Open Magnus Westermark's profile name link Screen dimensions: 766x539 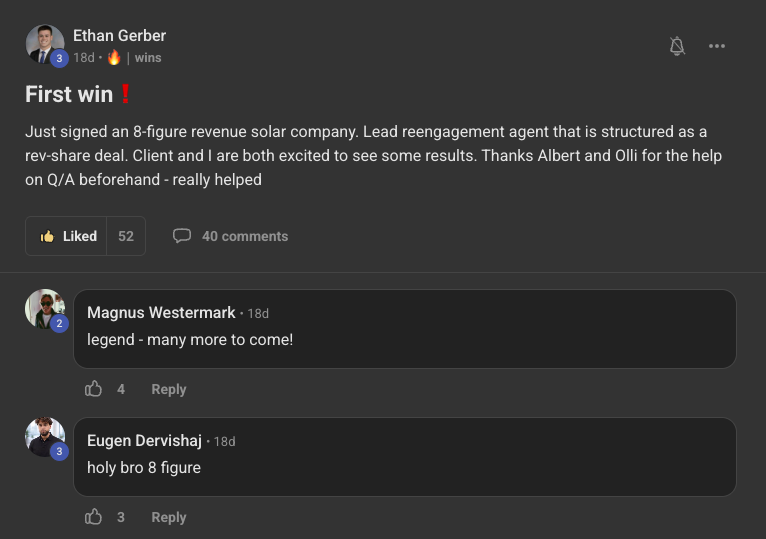161,313
